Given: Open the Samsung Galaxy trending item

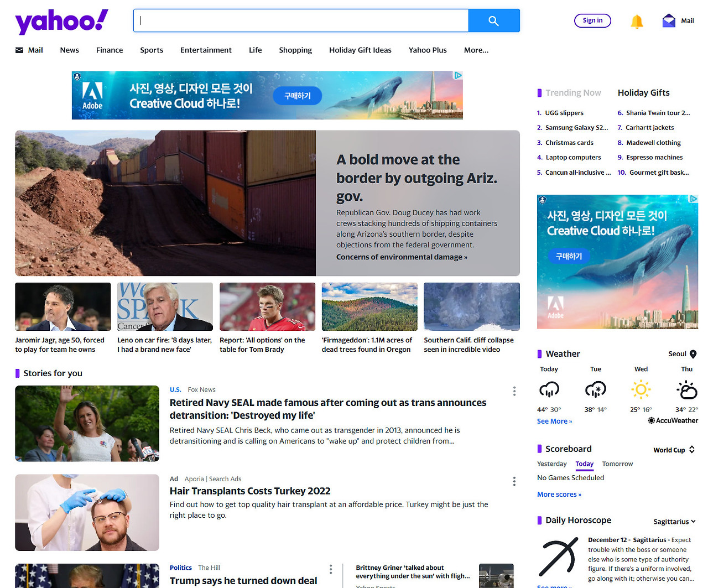Looking at the screenshot, I should 576,128.
